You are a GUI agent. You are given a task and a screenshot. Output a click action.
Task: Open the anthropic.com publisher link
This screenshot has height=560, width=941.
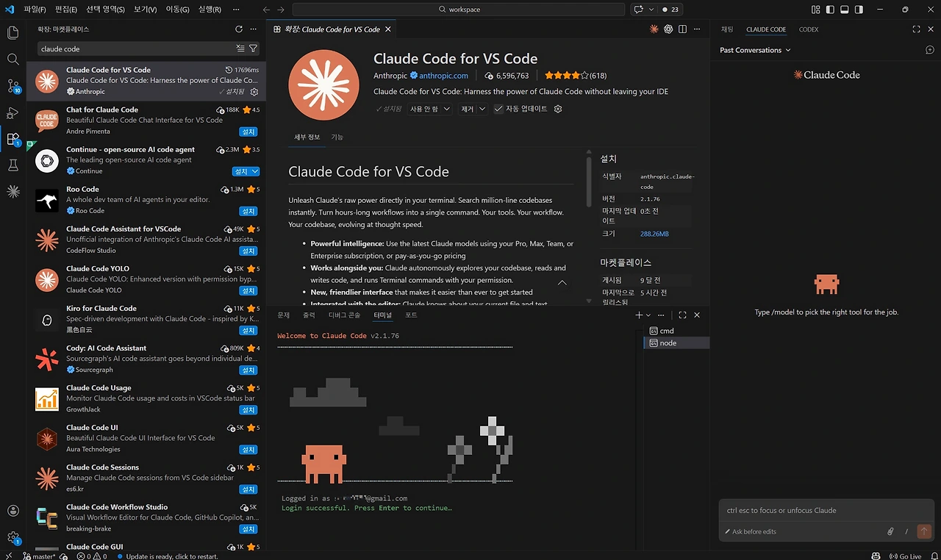(x=443, y=75)
